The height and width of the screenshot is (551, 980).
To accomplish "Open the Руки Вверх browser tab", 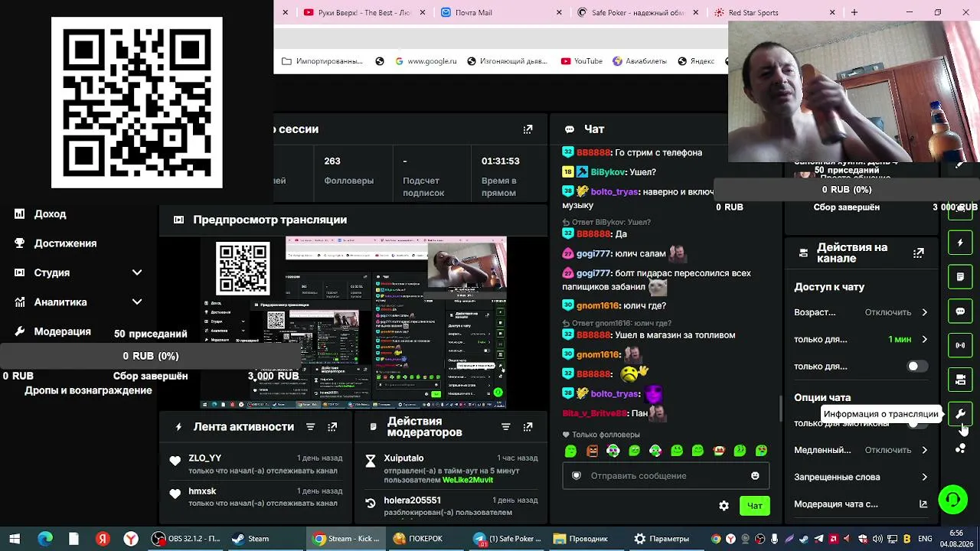I will 363,12.
